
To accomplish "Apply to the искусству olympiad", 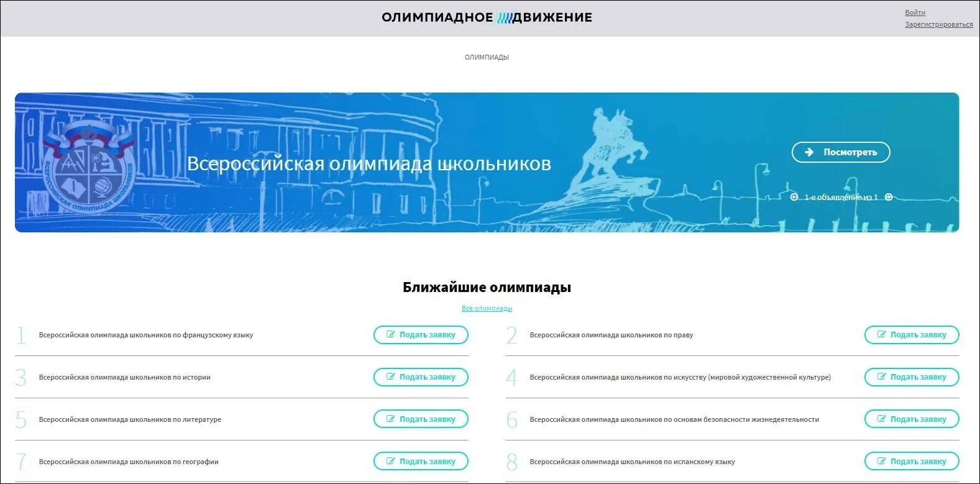I will pos(912,377).
